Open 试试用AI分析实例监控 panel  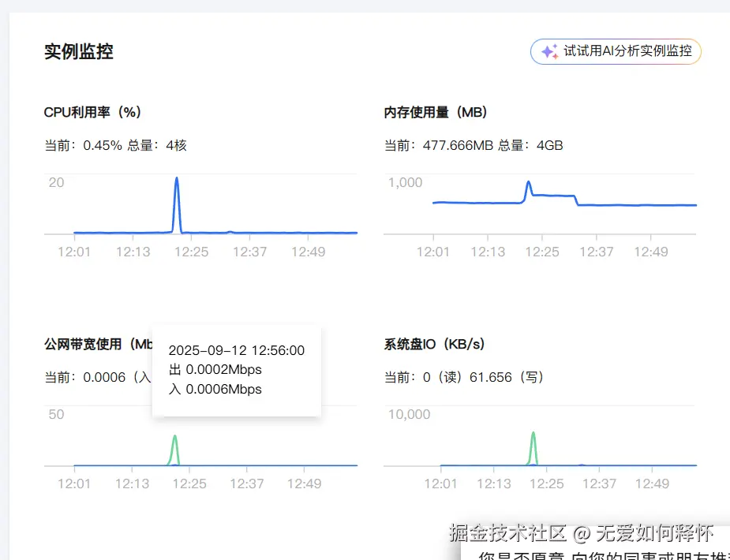[x=623, y=51]
